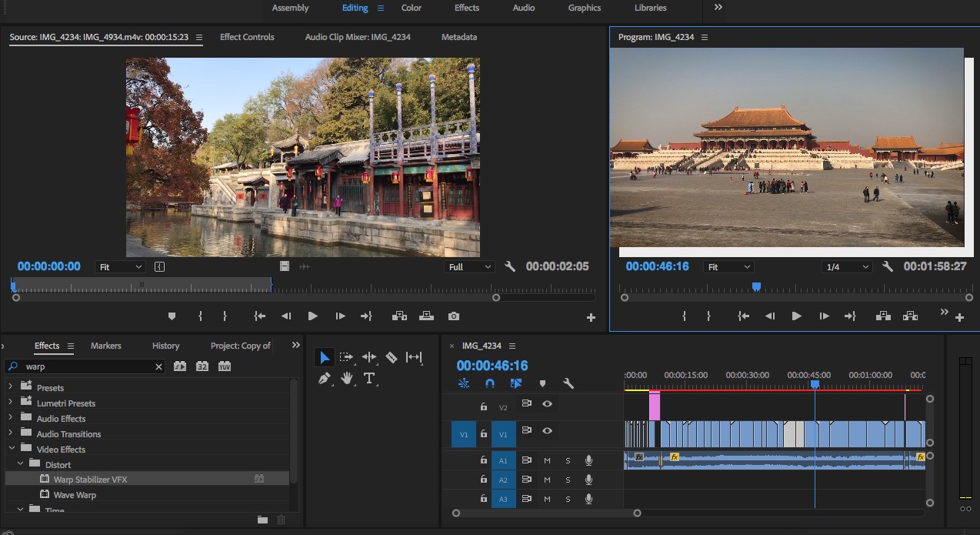
Task: Open Source monitor Full resolution dropdown
Action: click(468, 267)
